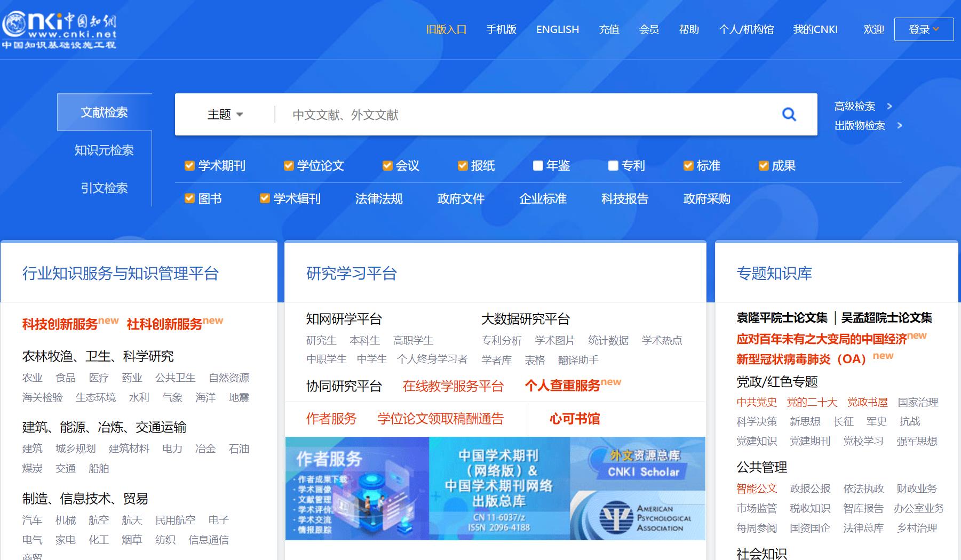
Task: Click the arrow next to 高级检索
Action: [889, 106]
